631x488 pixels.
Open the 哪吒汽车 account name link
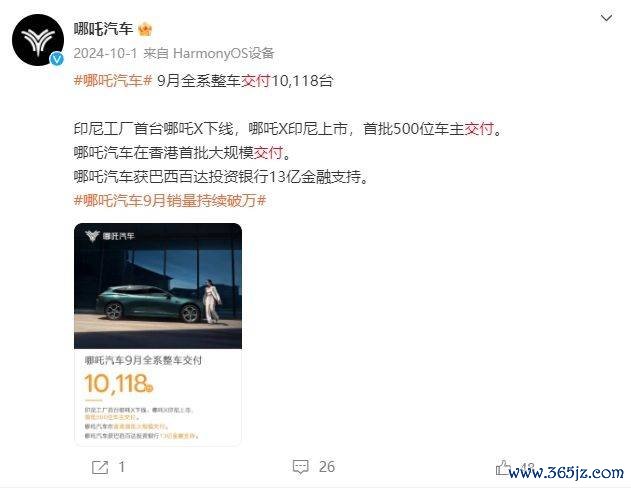click(103, 29)
